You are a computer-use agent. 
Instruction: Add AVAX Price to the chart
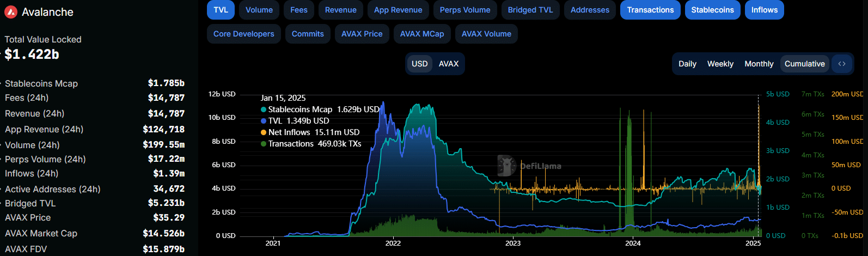362,34
